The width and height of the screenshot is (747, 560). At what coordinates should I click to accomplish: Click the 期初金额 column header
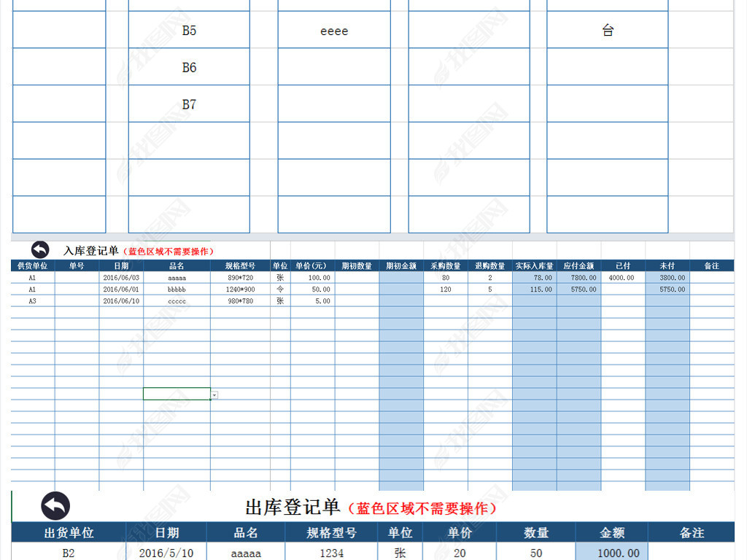coord(401,266)
